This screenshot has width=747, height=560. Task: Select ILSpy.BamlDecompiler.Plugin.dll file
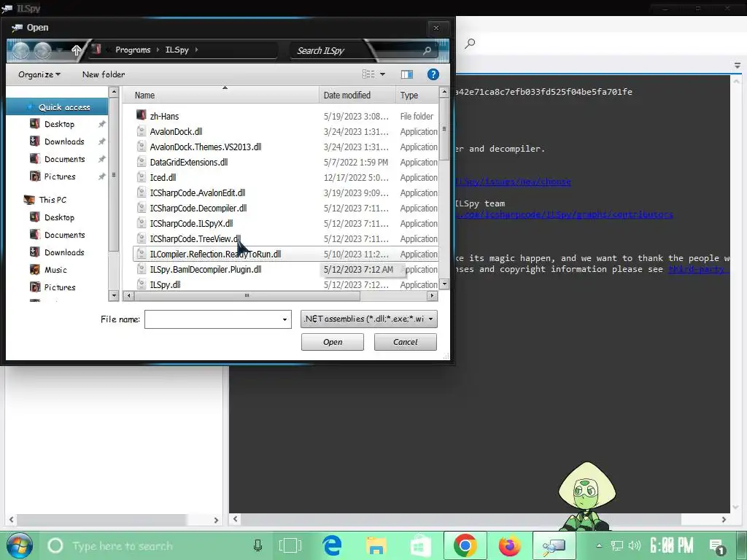pyautogui.click(x=205, y=270)
